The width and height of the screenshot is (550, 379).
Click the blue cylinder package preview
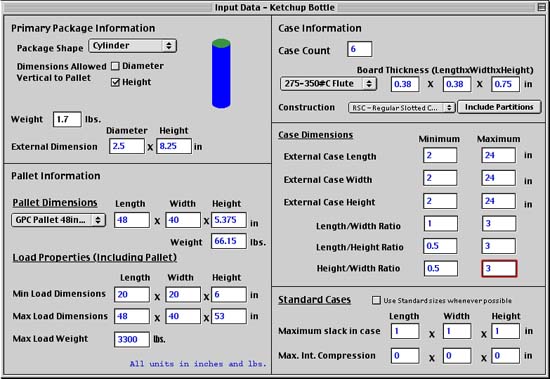pyautogui.click(x=221, y=73)
